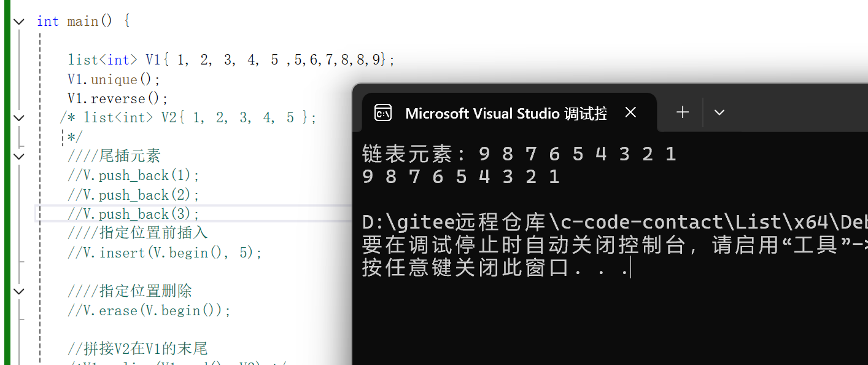The image size is (868, 365).
Task: Click the second 9 8 7 6 5 output line
Action: click(461, 177)
